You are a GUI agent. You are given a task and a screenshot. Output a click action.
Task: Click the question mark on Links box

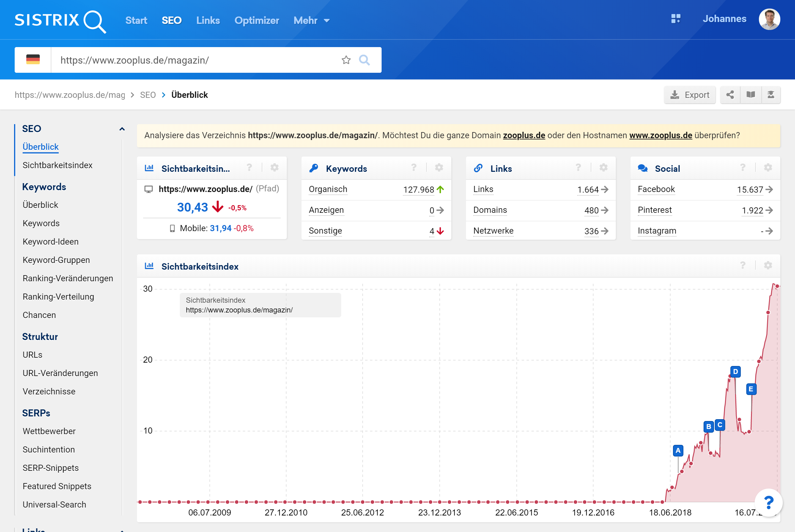[578, 168]
